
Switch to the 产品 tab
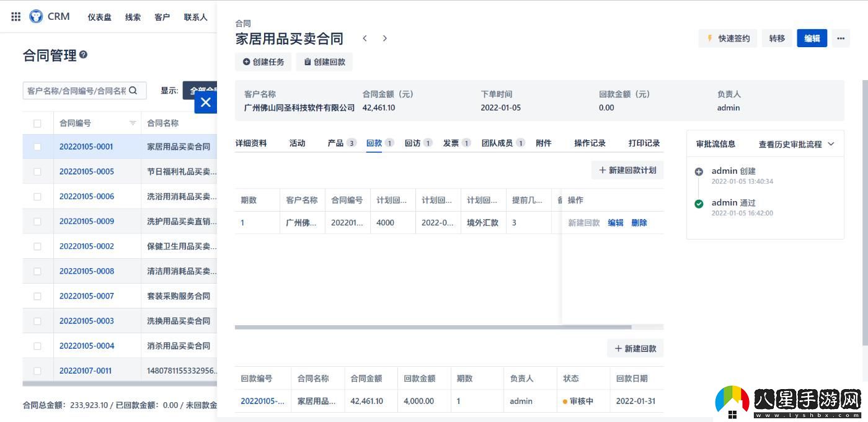tap(335, 143)
